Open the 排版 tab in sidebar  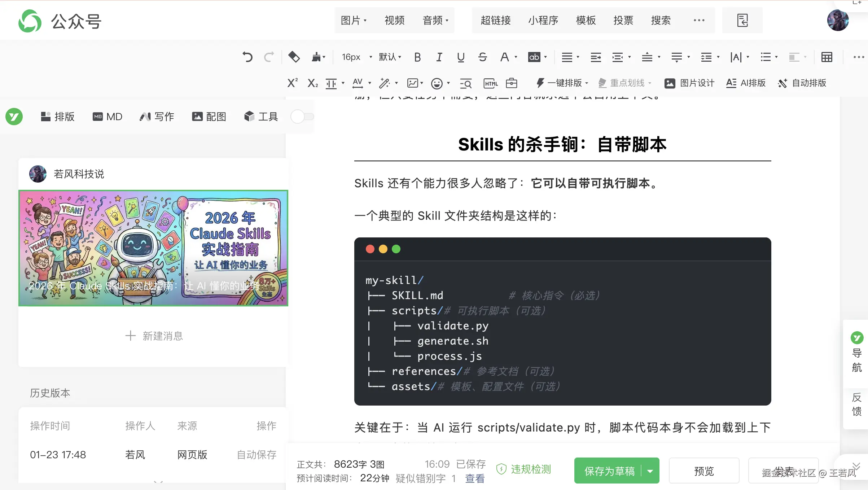[x=58, y=117]
